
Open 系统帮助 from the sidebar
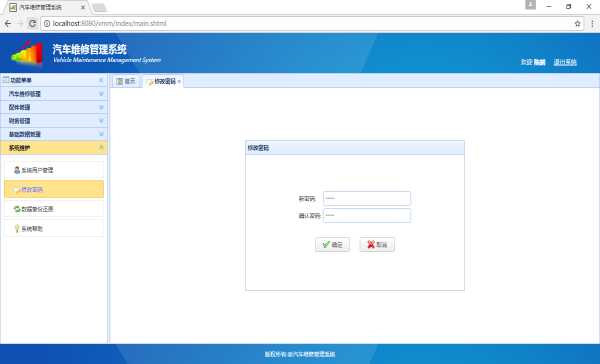(x=54, y=229)
